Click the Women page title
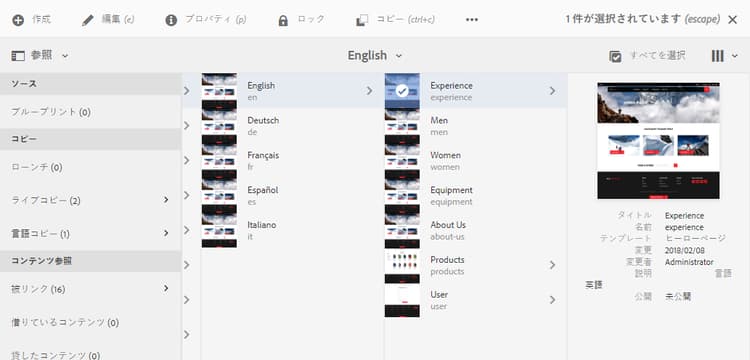The height and width of the screenshot is (360, 750). click(445, 155)
